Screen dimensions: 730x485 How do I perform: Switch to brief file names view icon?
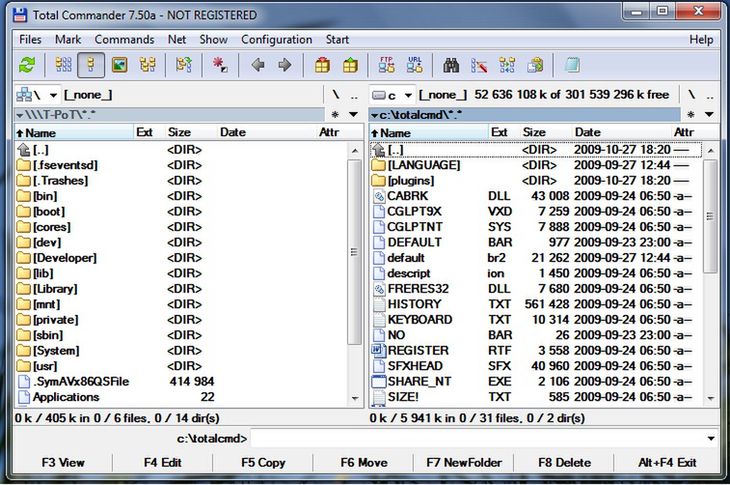tap(64, 65)
